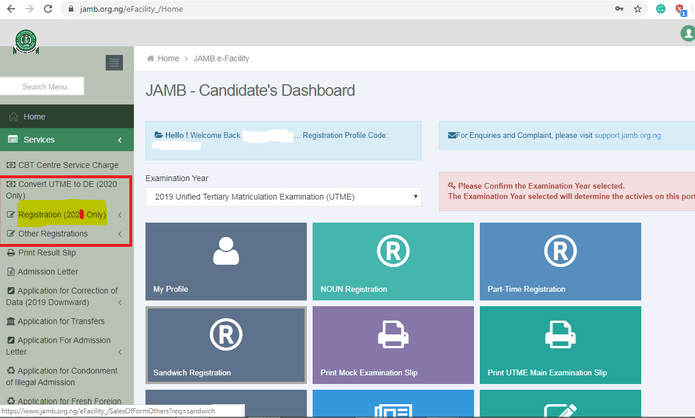This screenshot has height=418, width=695.
Task: Click the saved password key icon
Action: [619, 9]
